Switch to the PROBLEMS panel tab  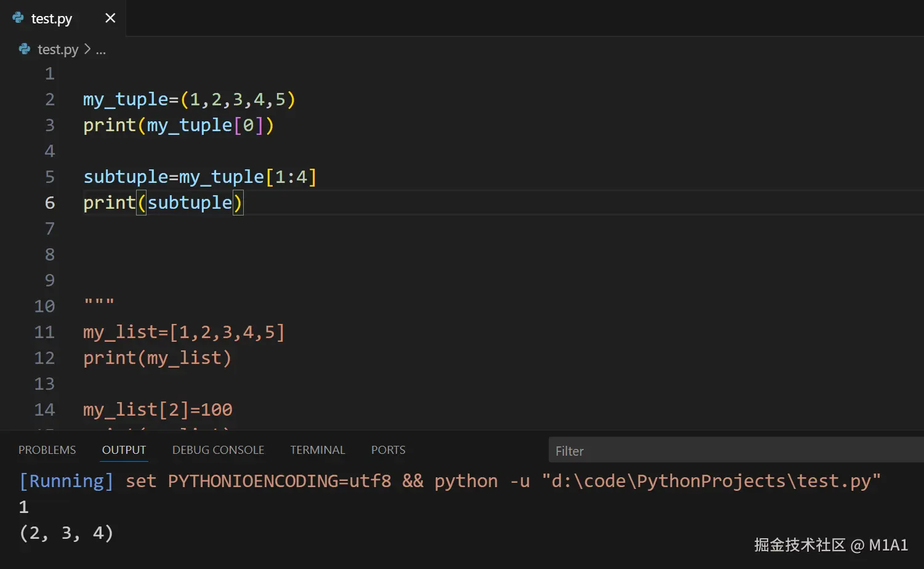tap(47, 450)
